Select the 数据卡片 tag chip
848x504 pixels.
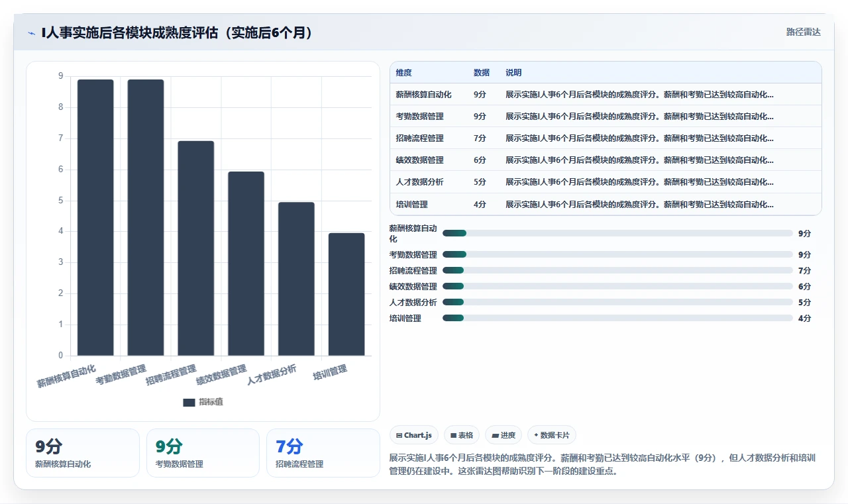point(552,435)
